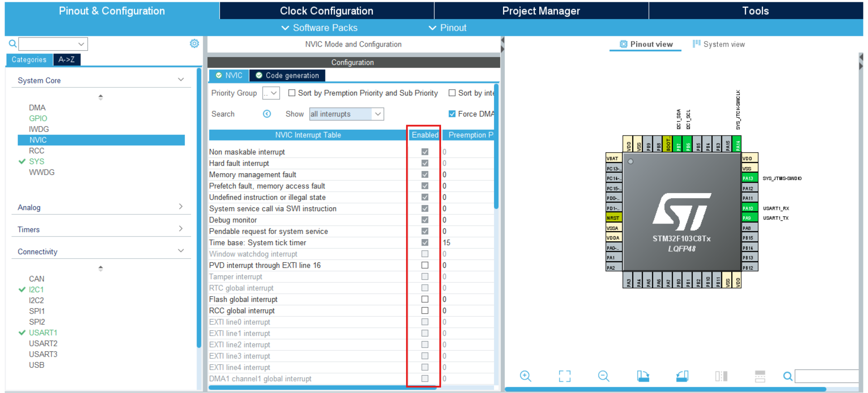Screen dimensions: 868x393
Task: Open the I2C1 peripheral settings
Action: [36, 289]
